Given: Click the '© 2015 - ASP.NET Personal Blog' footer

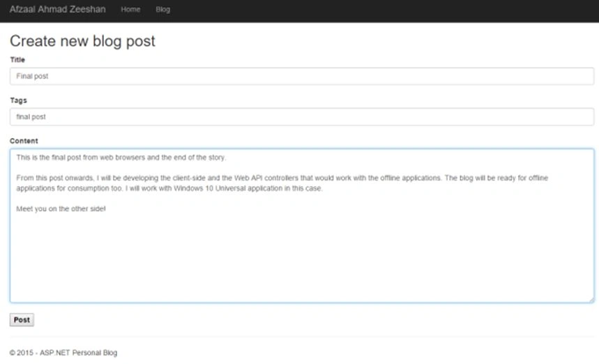Looking at the screenshot, I should (x=63, y=353).
